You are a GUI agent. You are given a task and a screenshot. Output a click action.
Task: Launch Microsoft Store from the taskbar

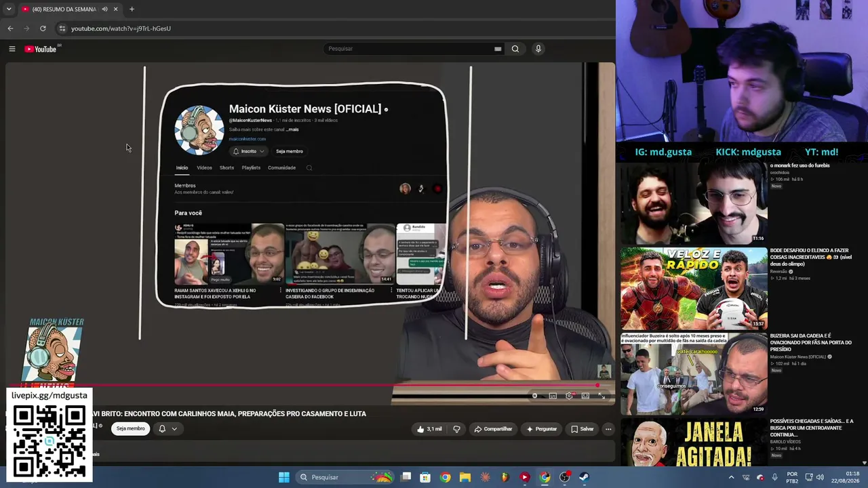coord(425,477)
